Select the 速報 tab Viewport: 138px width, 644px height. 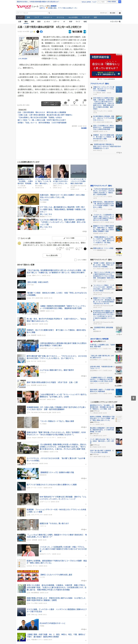(28, 17)
